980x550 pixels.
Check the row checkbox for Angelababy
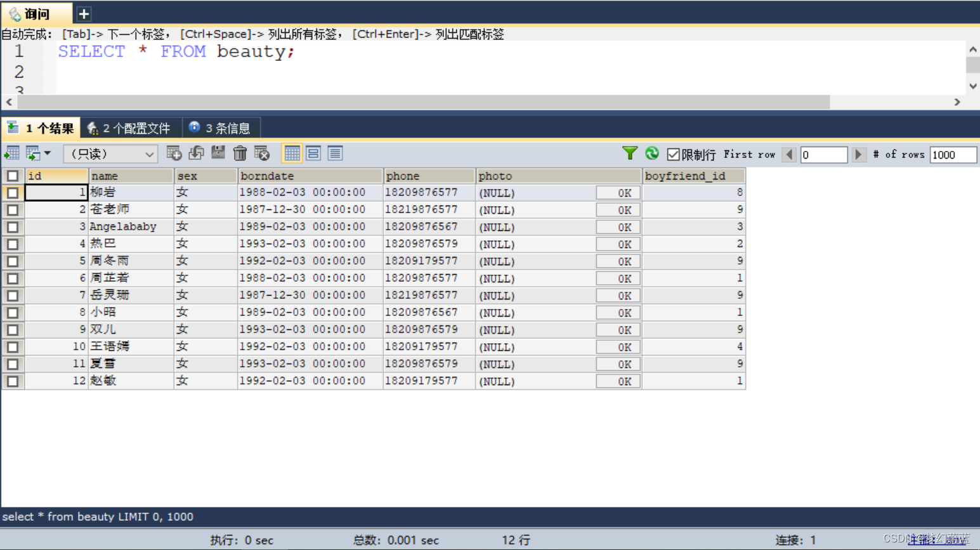[13, 226]
